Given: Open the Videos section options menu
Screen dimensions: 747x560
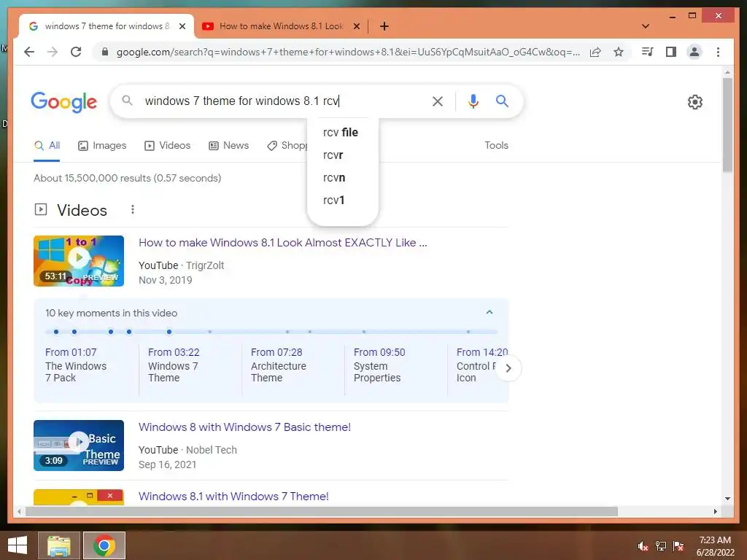Looking at the screenshot, I should [x=133, y=209].
